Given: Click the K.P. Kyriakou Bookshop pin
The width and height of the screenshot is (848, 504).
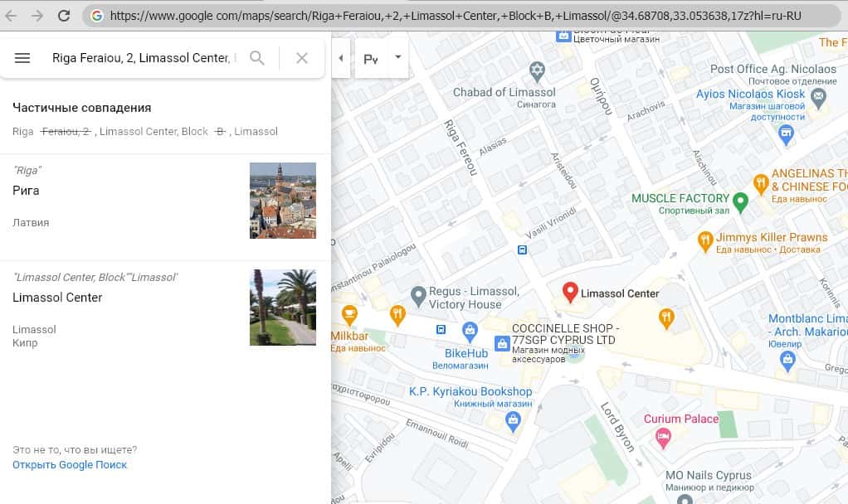Looking at the screenshot, I should [514, 422].
